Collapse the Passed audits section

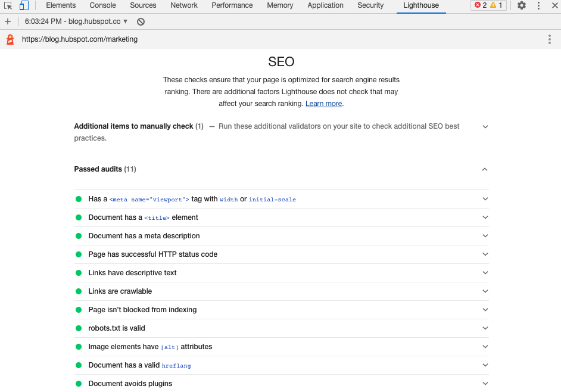point(485,169)
